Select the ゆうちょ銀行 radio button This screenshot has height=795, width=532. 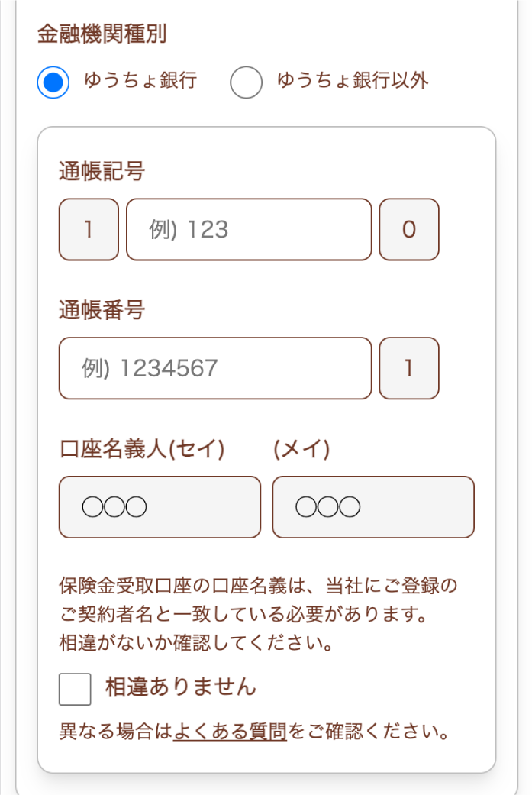pos(53,79)
